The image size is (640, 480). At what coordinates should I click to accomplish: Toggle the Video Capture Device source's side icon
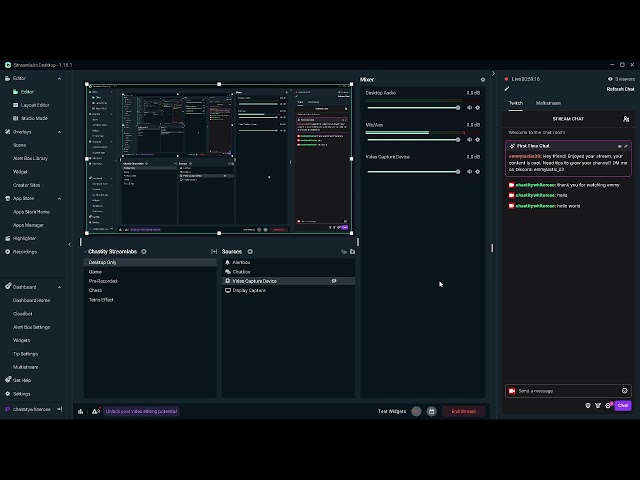[x=334, y=281]
